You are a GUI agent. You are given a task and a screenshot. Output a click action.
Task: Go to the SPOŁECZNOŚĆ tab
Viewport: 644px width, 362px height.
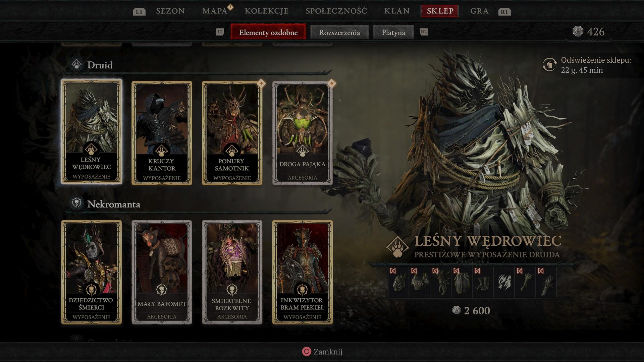pos(336,11)
